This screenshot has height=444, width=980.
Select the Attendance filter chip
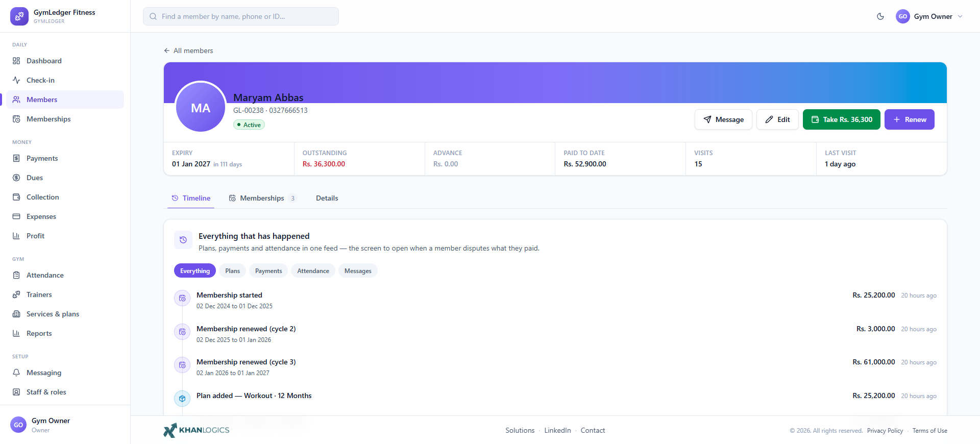click(x=313, y=271)
